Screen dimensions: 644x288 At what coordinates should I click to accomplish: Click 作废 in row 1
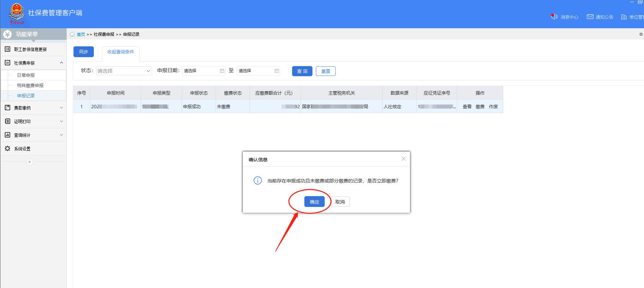[493, 107]
